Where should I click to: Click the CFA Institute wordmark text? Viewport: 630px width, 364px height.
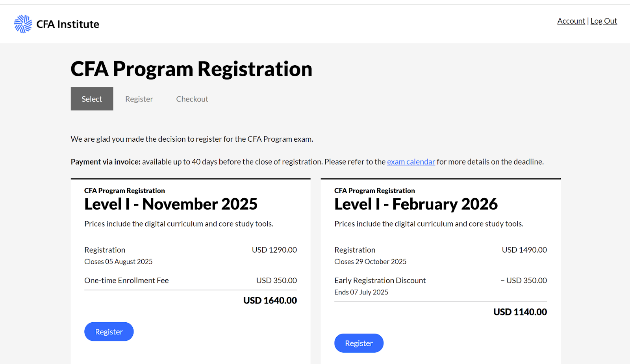tap(68, 24)
